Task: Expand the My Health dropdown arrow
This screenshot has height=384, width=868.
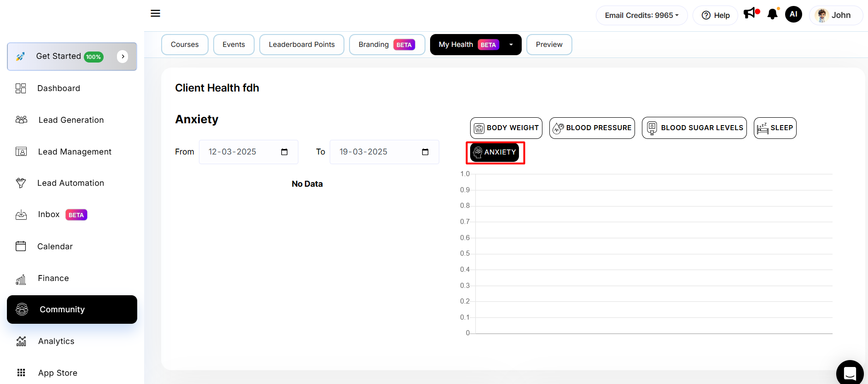Action: coord(511,45)
